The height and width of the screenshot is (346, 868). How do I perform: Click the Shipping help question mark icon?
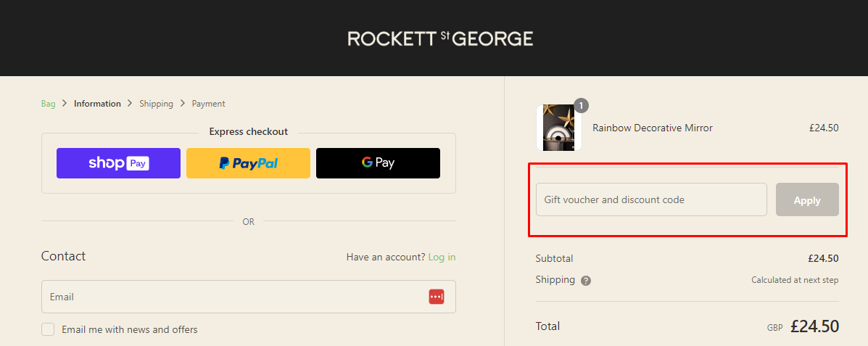(x=586, y=281)
